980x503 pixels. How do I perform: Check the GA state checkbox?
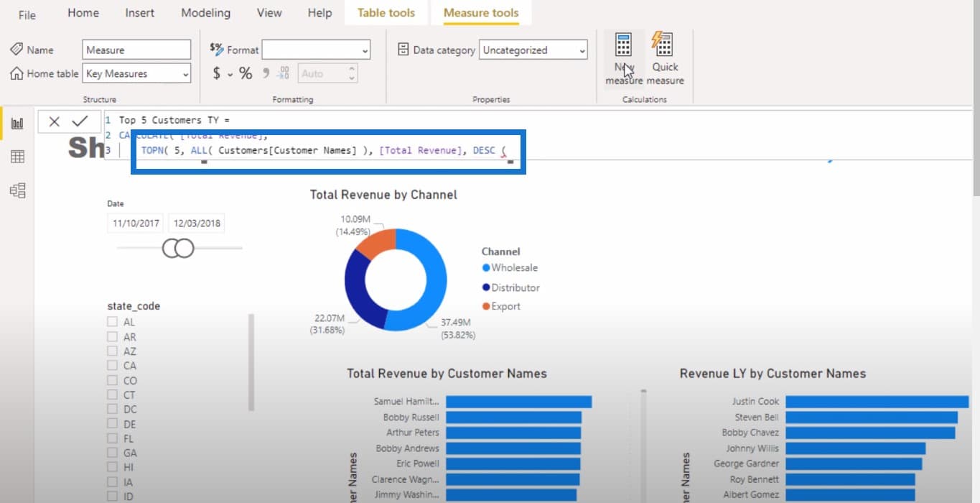point(112,453)
